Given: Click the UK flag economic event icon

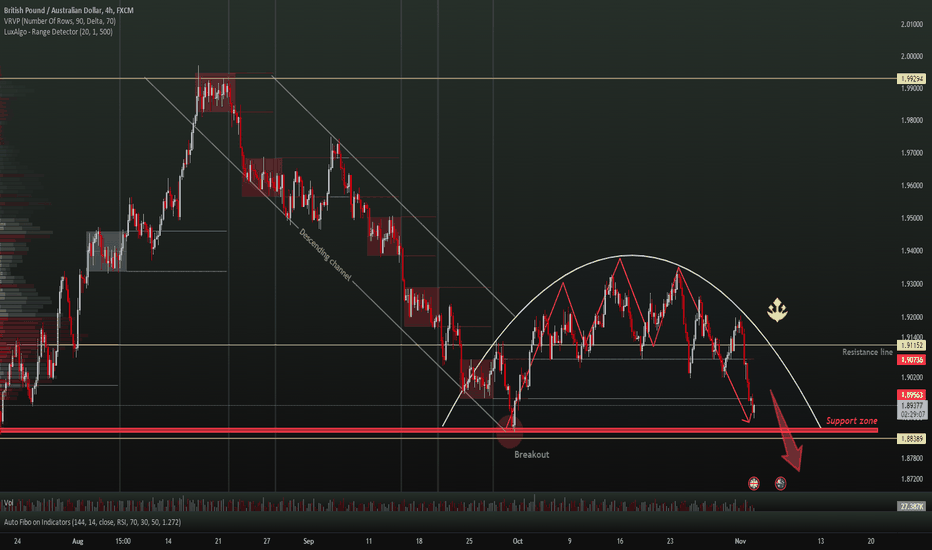Looking at the screenshot, I should point(754,483).
